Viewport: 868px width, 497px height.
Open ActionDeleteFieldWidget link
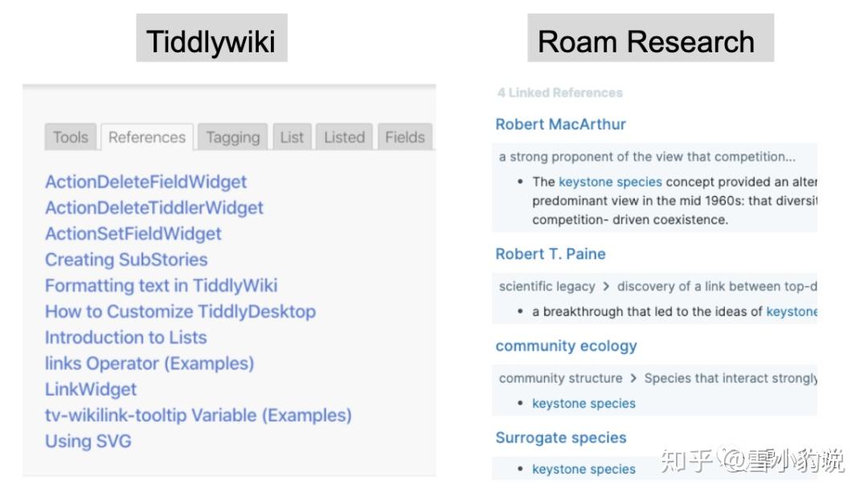click(145, 182)
